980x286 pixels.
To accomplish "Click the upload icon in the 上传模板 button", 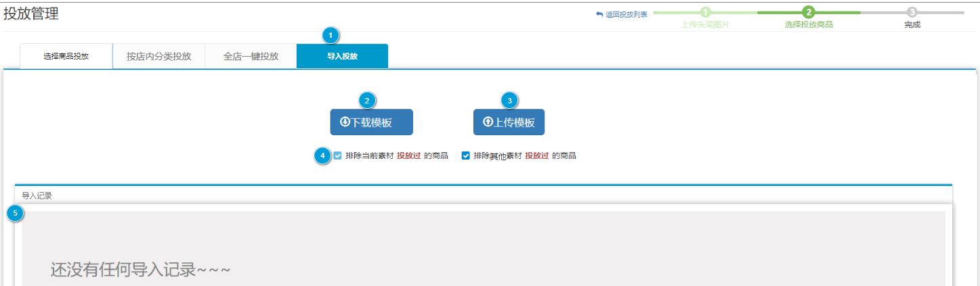I will point(488,122).
